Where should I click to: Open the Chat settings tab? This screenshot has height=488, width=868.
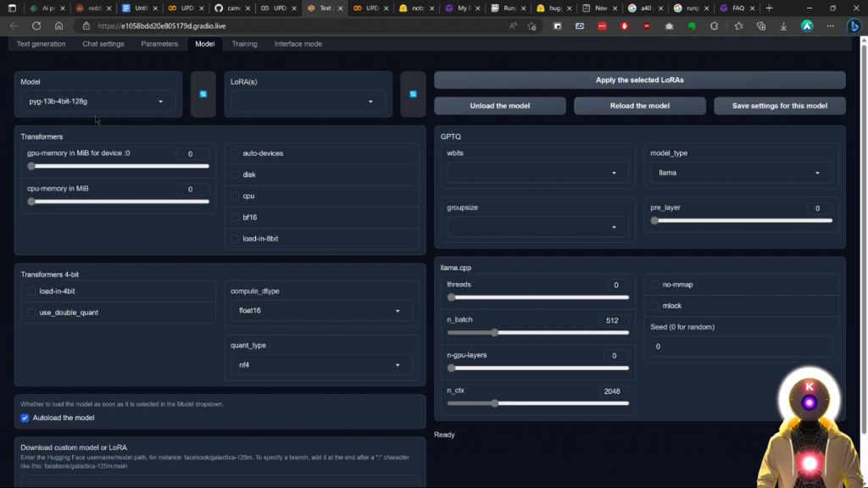point(103,43)
